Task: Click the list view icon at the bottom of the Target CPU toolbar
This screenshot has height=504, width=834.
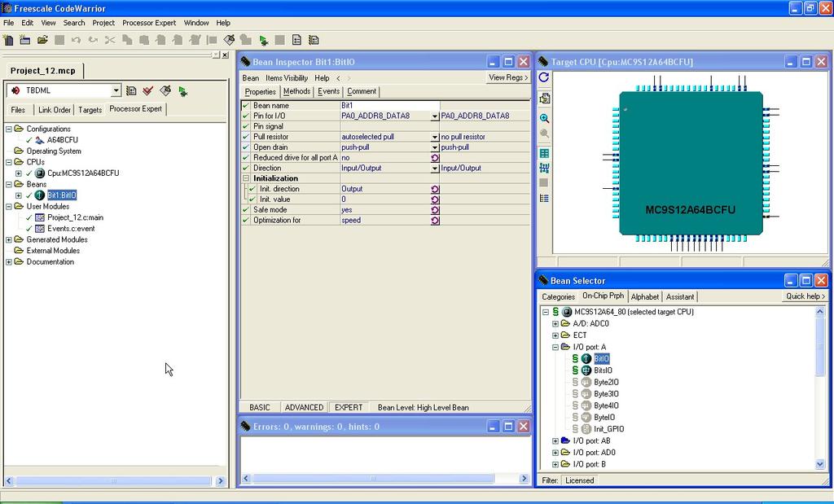Action: tap(544, 199)
